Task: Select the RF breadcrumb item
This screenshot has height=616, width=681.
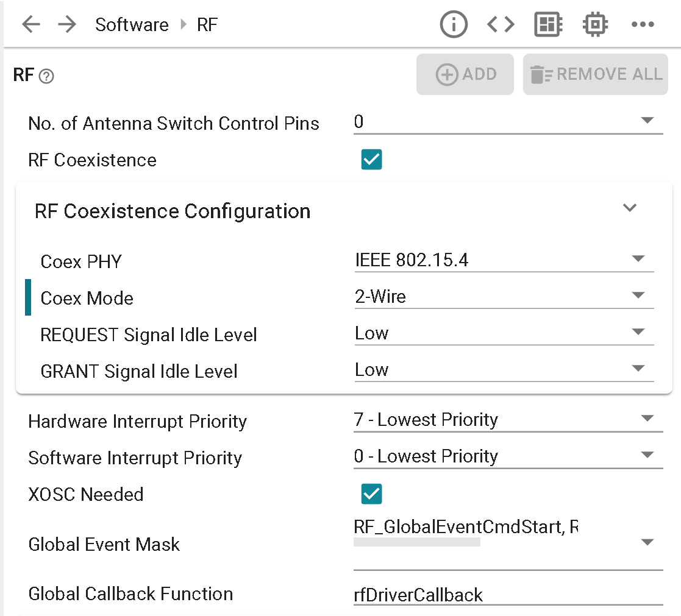Action: click(x=207, y=24)
